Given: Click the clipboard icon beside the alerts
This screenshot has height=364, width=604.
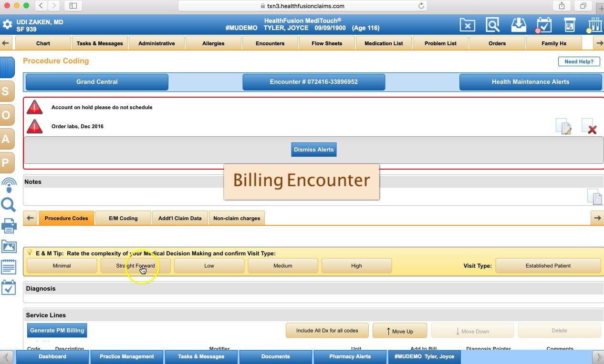Looking at the screenshot, I should [x=564, y=126].
